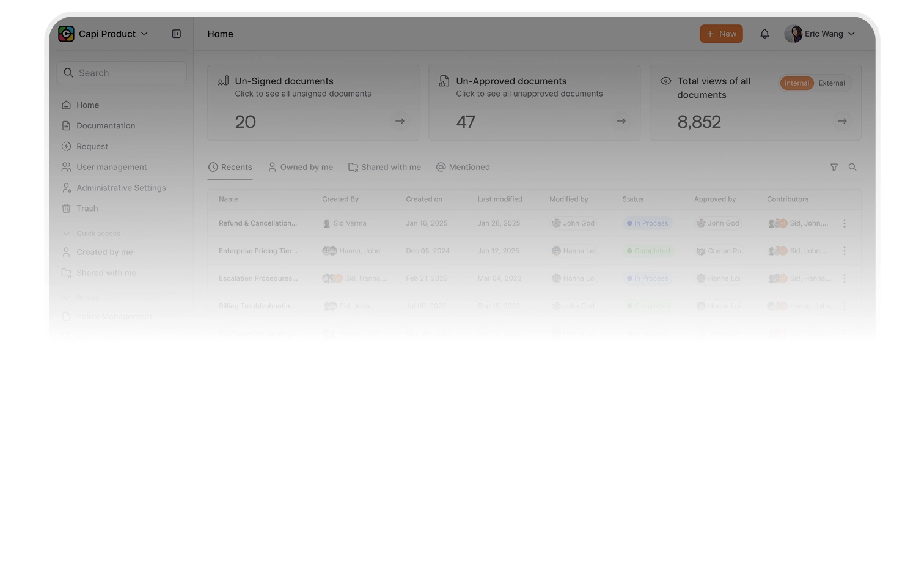The width and height of the screenshot is (924, 581).
Task: Click the New button
Action: pyautogui.click(x=721, y=34)
